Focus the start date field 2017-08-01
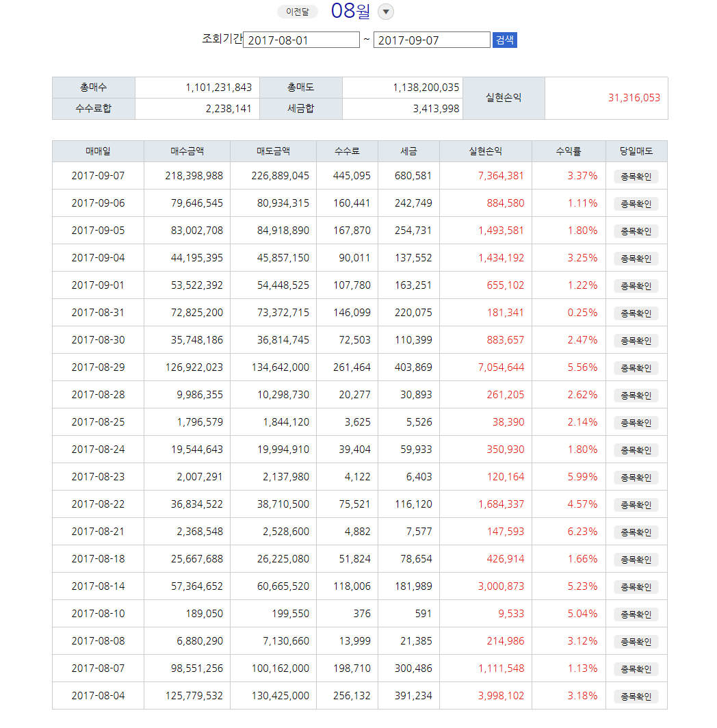Screen dimensions: 717x728 pyautogui.click(x=302, y=40)
